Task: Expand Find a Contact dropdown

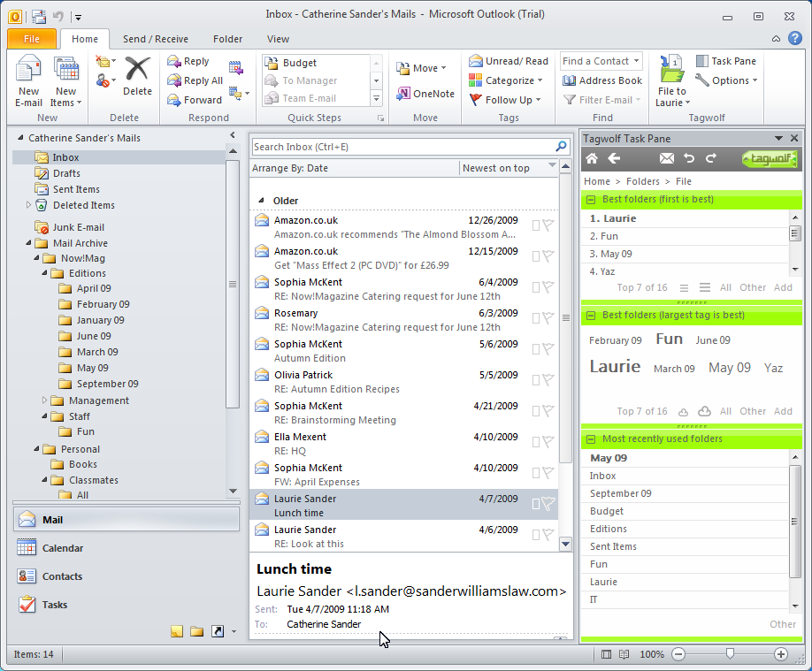Action: click(x=637, y=61)
